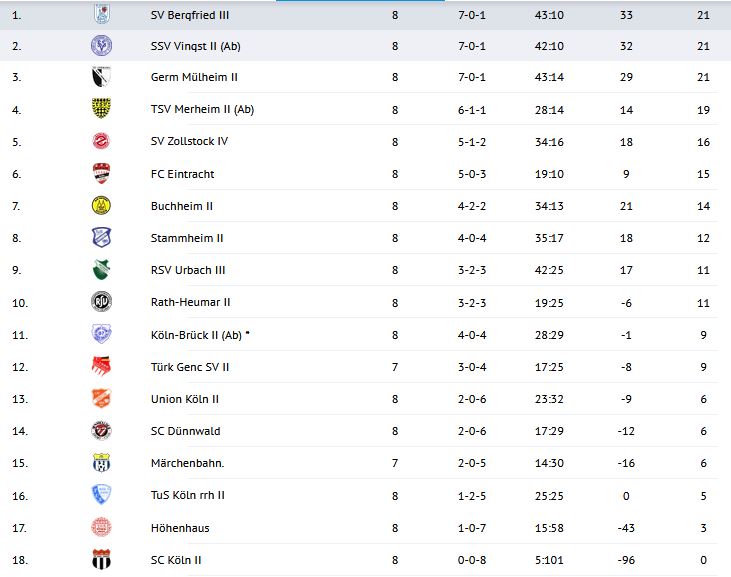The width and height of the screenshot is (731, 577).
Task: Click the TSV Merheim II yellow crest
Action: pos(101,109)
